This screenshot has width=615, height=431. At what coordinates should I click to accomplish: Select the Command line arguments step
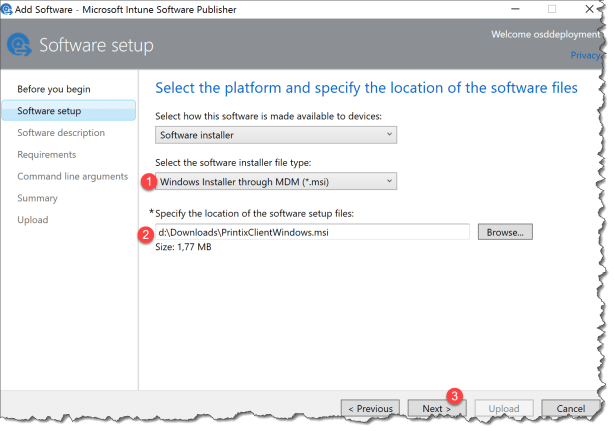(72, 177)
